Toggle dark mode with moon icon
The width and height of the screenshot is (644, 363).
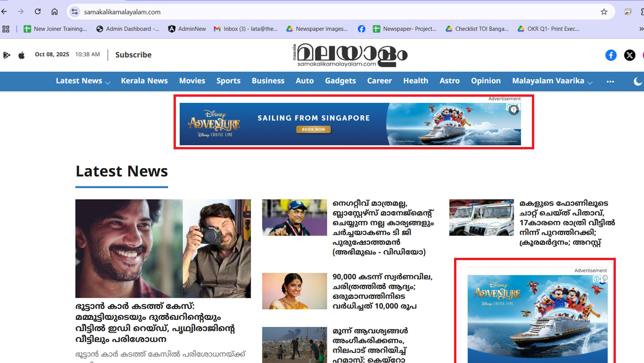click(637, 81)
